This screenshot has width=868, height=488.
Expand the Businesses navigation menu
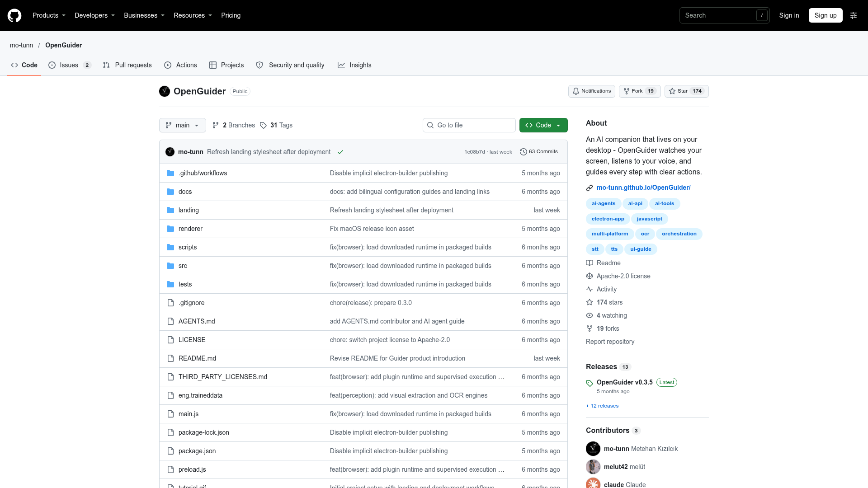(x=144, y=15)
